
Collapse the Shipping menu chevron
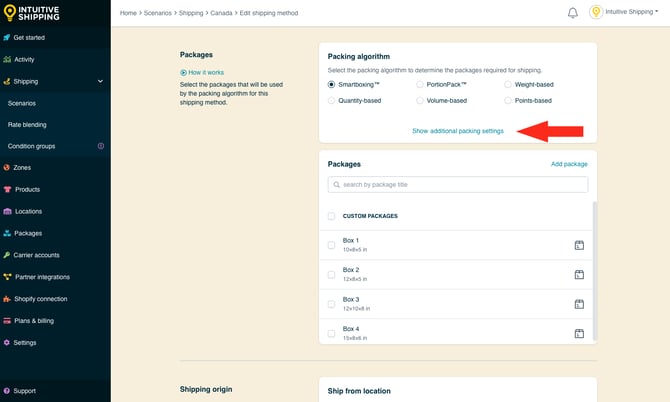[x=100, y=81]
